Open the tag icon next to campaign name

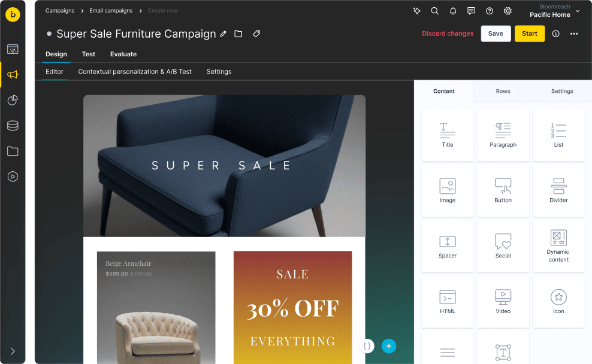click(256, 34)
